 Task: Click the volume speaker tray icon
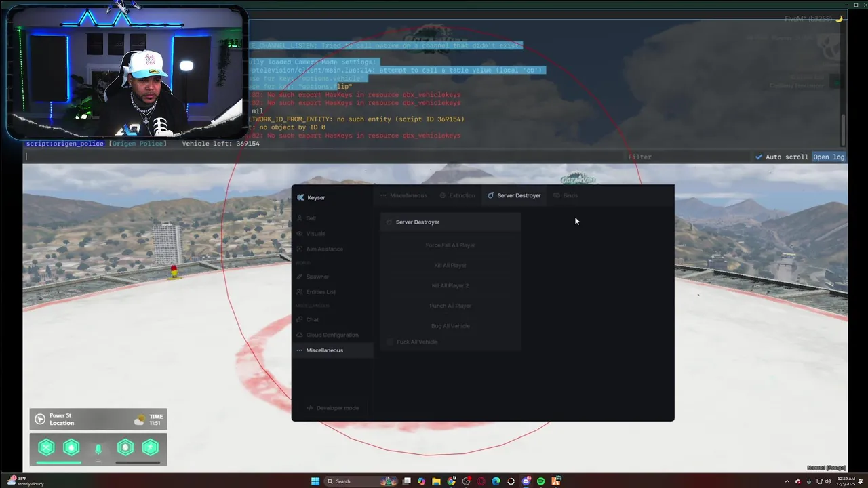coord(828,481)
